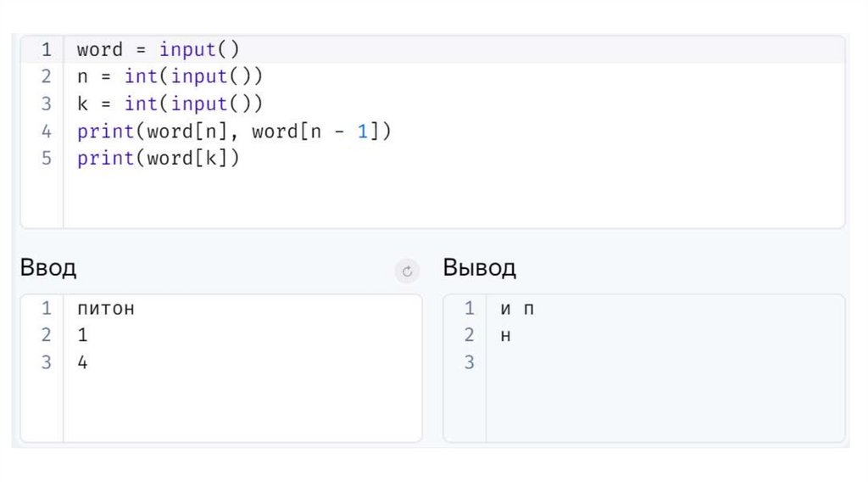
Task: Click the input line with value 1
Action: click(82, 335)
